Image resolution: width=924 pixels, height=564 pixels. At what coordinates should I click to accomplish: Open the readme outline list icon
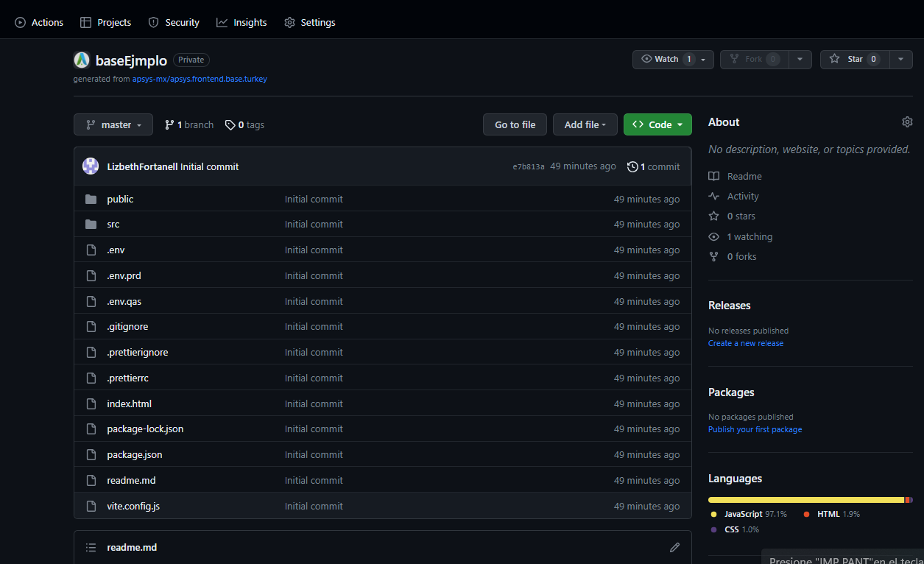tap(91, 547)
